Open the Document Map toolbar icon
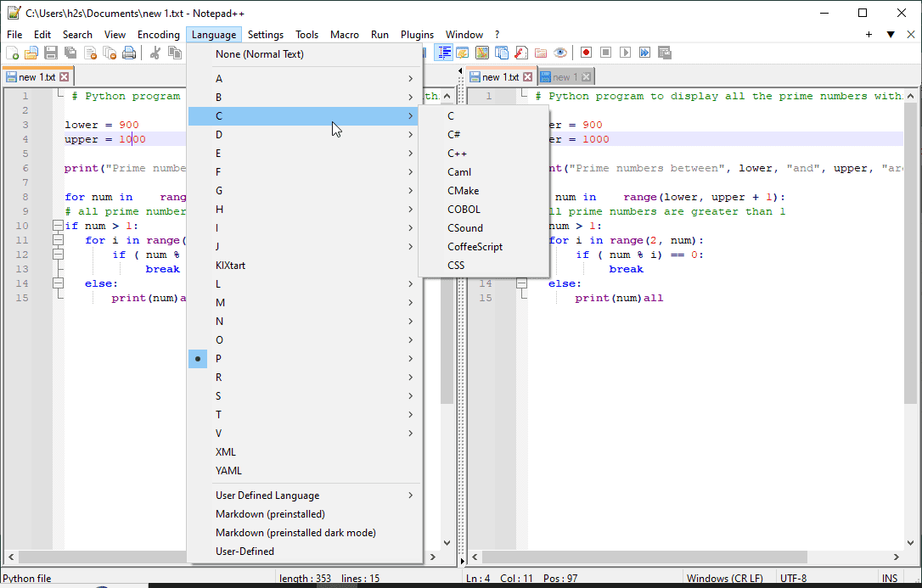Viewport: 922px width, 588px height. pos(482,53)
